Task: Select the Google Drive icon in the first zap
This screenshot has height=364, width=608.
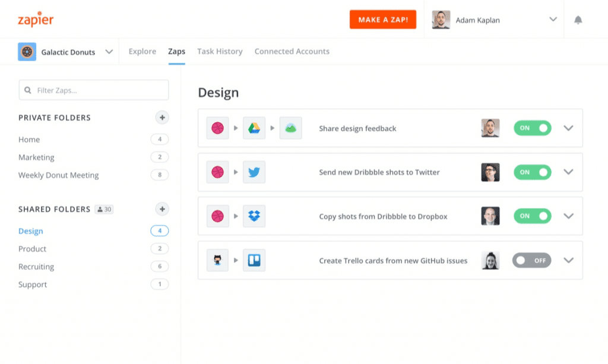Action: click(x=254, y=128)
